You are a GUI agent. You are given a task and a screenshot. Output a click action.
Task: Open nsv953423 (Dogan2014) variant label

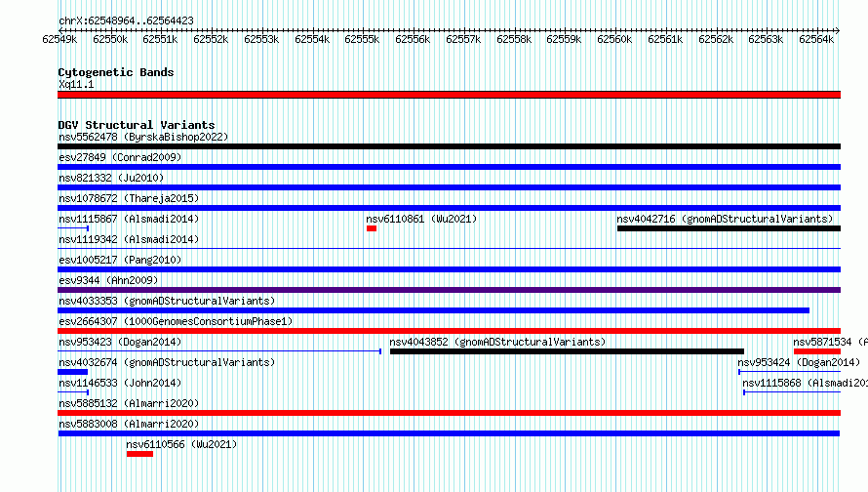click(x=120, y=342)
